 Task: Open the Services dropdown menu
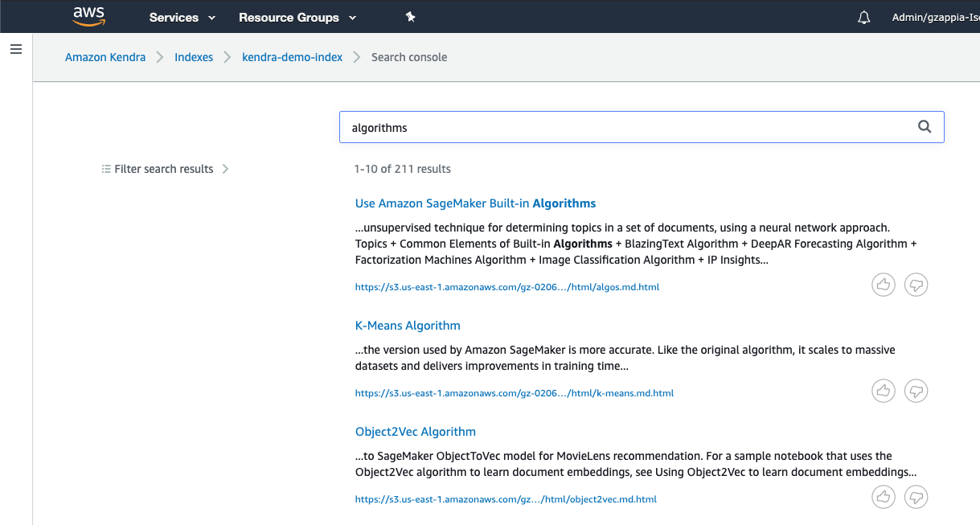click(182, 17)
